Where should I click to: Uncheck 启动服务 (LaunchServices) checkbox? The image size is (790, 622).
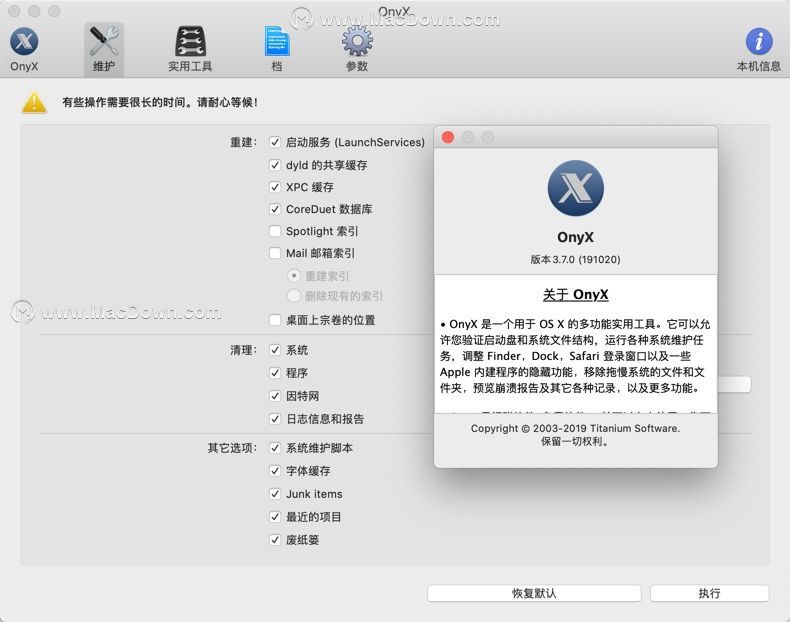click(x=275, y=143)
